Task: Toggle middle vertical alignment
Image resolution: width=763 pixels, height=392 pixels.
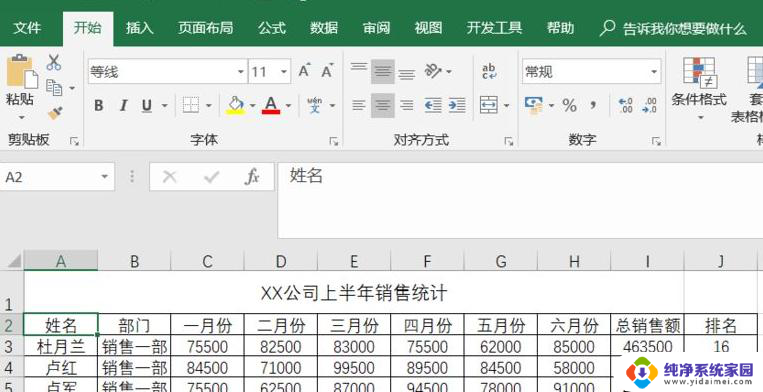Action: 383,71
